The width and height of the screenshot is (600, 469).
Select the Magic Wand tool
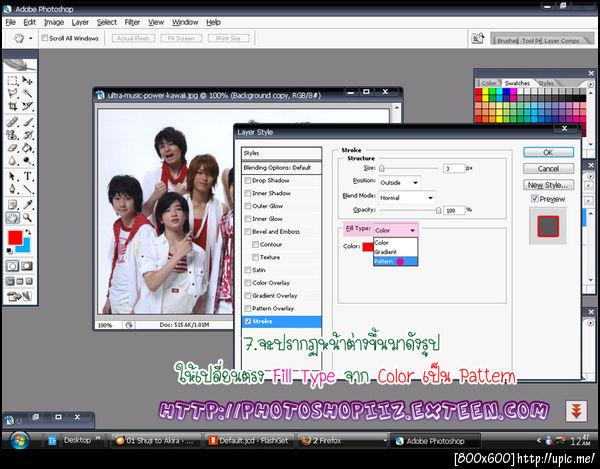pyautogui.click(x=27, y=93)
